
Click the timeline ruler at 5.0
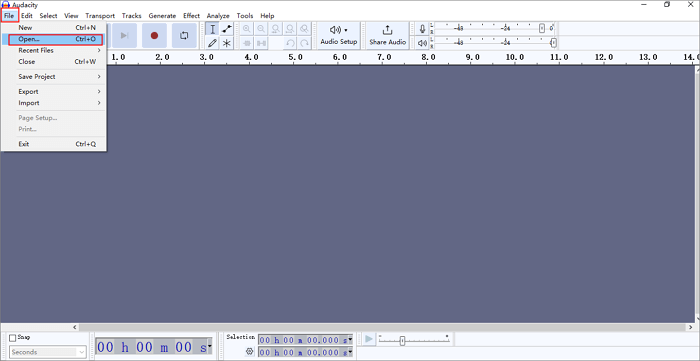(296, 57)
